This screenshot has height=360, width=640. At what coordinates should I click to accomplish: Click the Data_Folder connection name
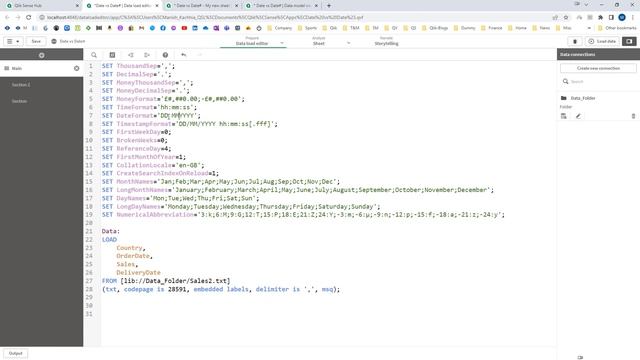(583, 98)
